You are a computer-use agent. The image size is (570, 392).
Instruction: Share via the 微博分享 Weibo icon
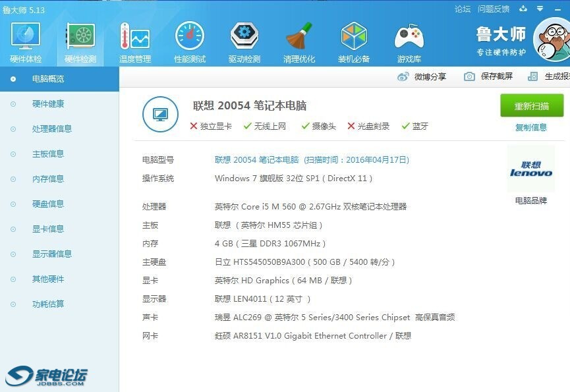[403, 76]
